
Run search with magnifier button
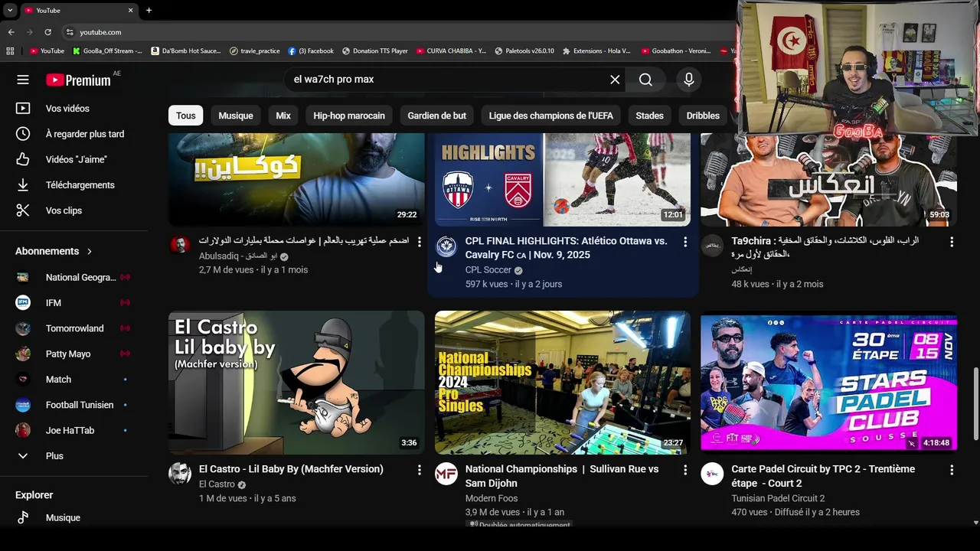coord(645,80)
